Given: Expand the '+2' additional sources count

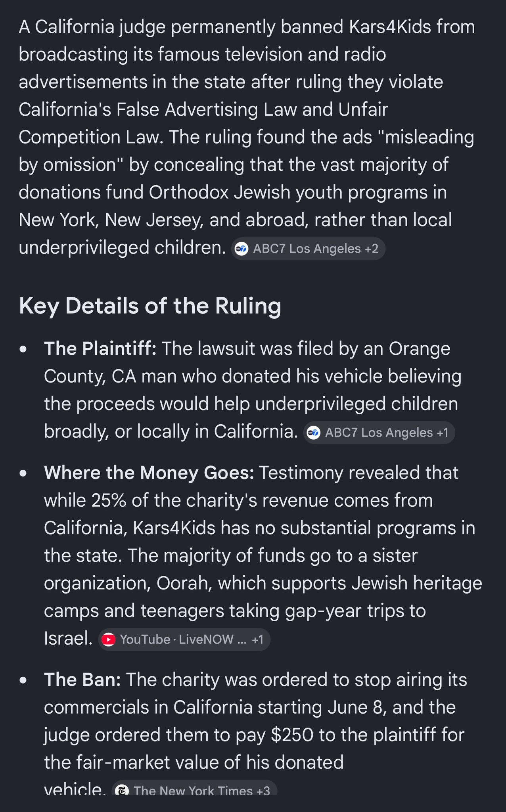Looking at the screenshot, I should coord(372,249).
